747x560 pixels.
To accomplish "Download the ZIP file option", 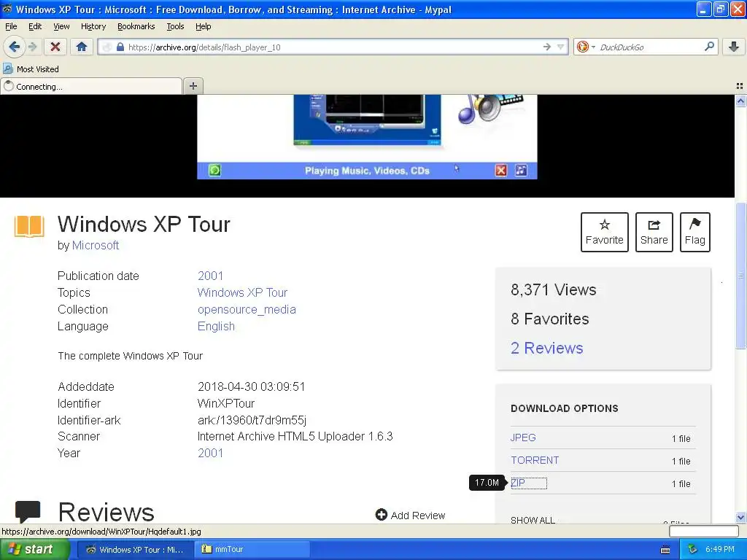I will tap(518, 483).
